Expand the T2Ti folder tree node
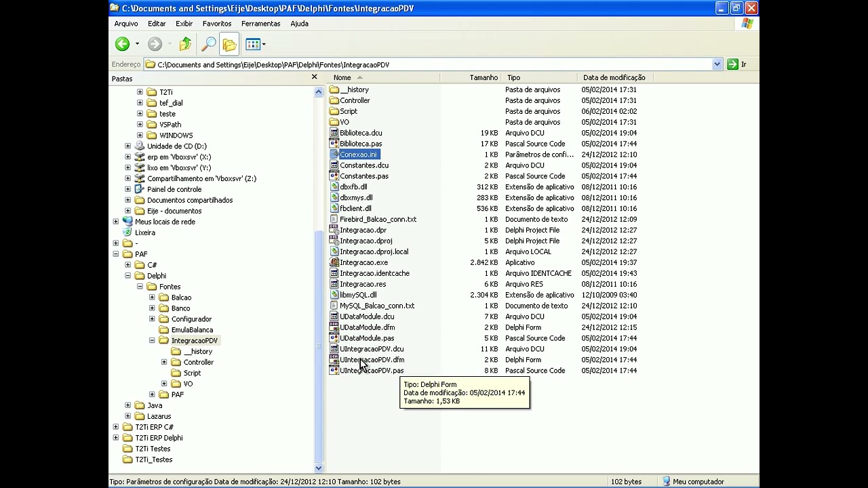Viewport: 868px width, 488px height. [x=140, y=92]
